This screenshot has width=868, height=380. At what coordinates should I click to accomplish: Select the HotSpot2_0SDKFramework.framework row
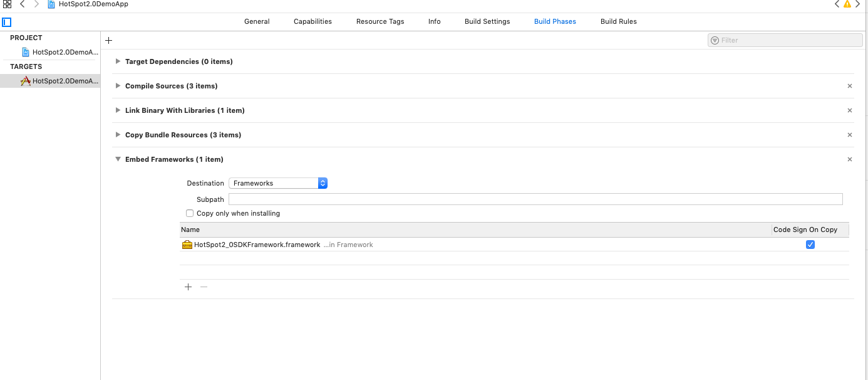(514, 245)
